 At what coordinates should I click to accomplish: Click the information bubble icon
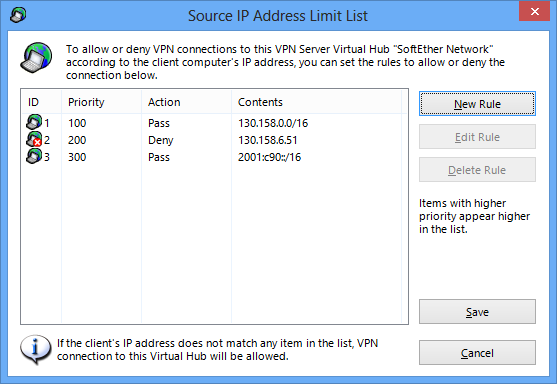(x=36, y=349)
